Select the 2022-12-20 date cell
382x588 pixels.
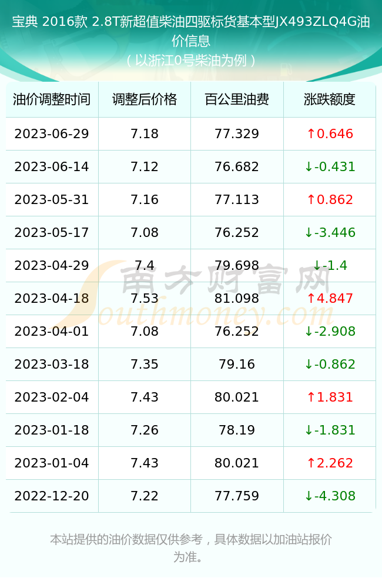52,496
